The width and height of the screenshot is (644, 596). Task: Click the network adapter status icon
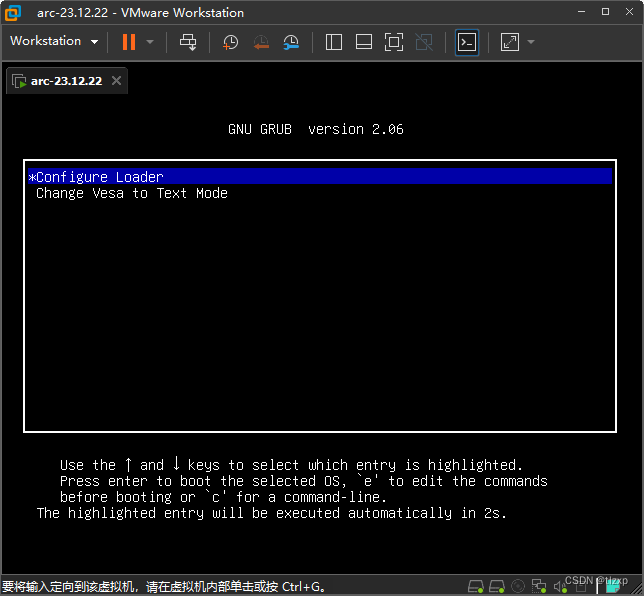point(538,586)
